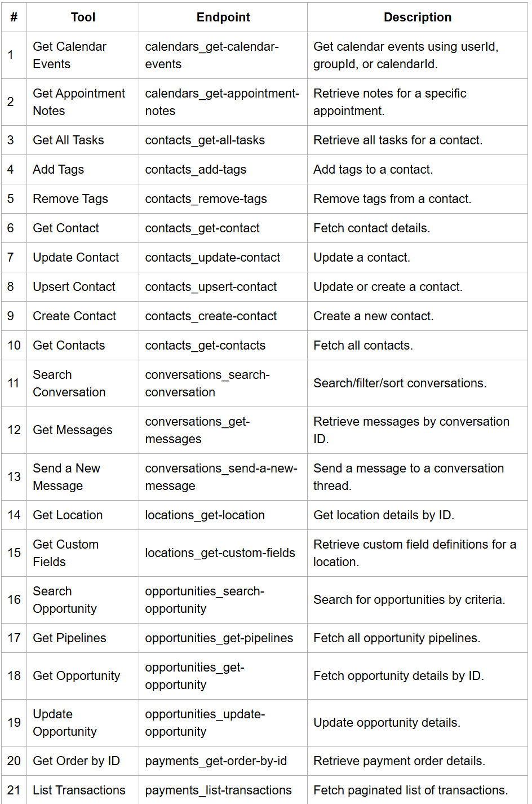Click the Tool column header
The image size is (532, 804).
83,17
